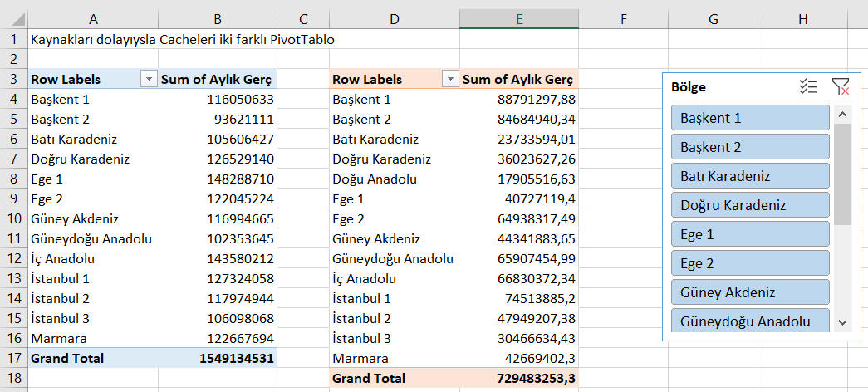Clear filter icon in Bölge slicer
This screenshot has width=868, height=392.
[x=840, y=86]
